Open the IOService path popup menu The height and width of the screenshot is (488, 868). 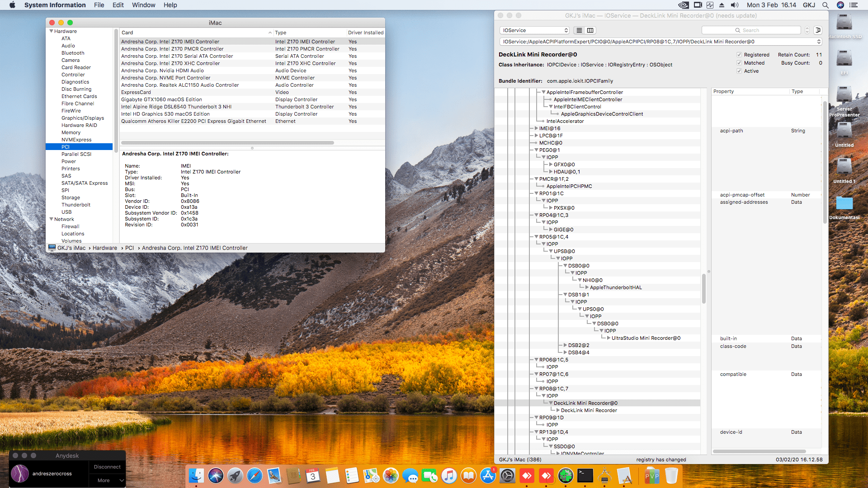(660, 42)
